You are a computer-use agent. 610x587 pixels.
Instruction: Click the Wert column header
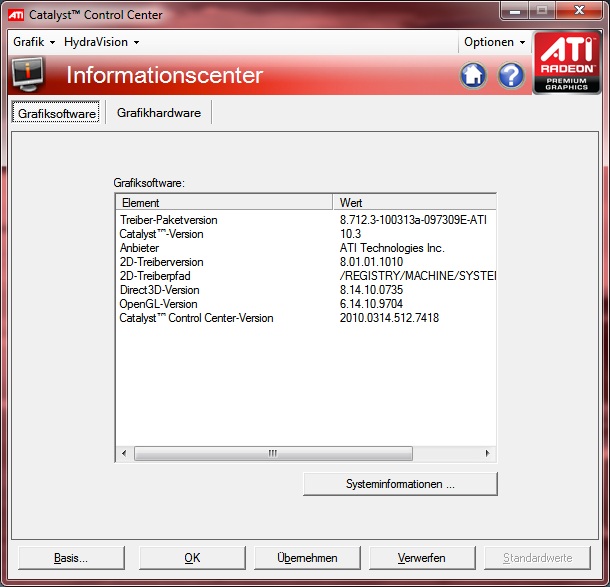415,202
